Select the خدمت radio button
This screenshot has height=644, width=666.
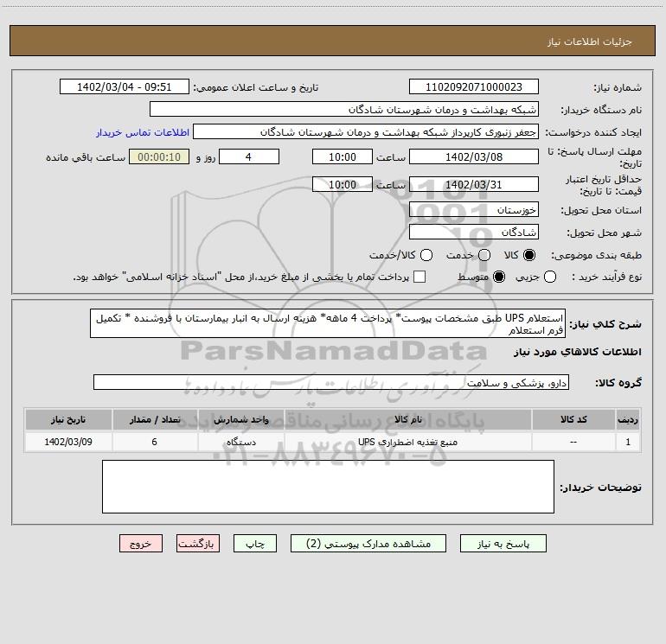484,255
